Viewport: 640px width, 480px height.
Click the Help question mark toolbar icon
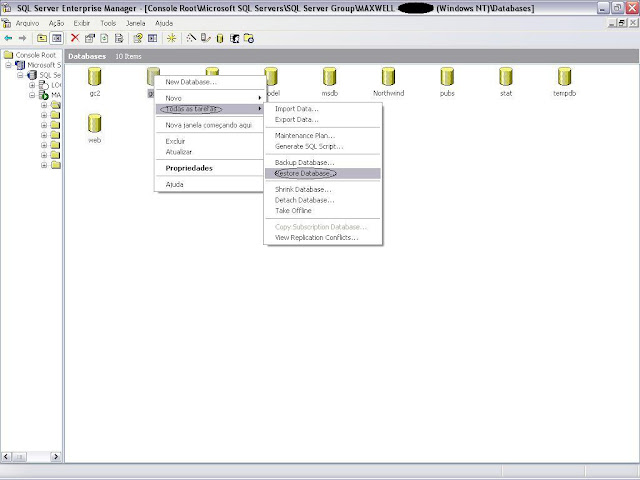click(x=138, y=38)
